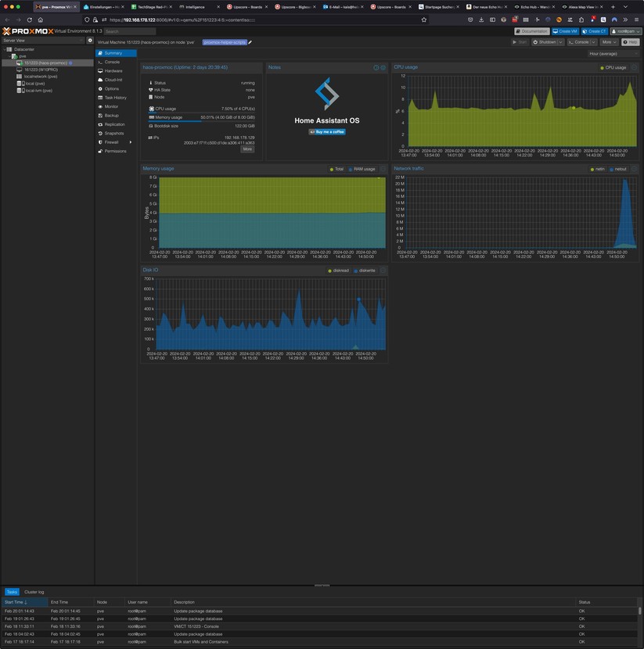Switch to the Cluster log tab
644x649 pixels.
pos(34,592)
